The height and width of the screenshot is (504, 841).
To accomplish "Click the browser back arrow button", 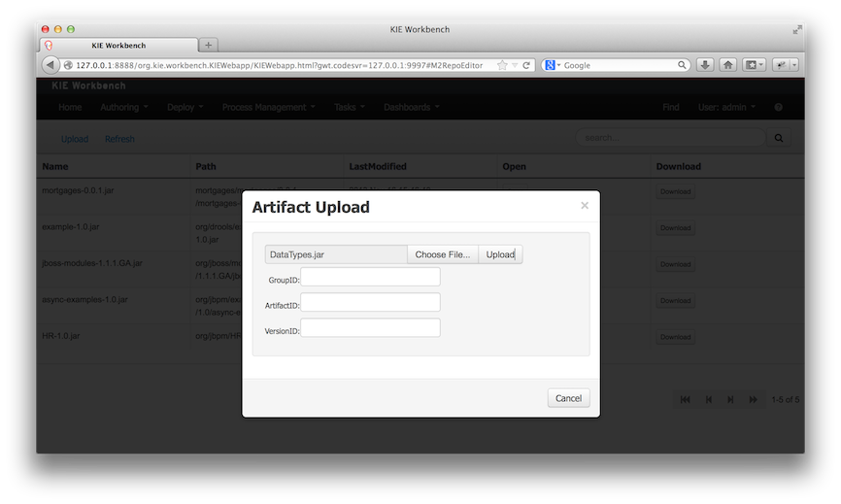I will [x=50, y=65].
